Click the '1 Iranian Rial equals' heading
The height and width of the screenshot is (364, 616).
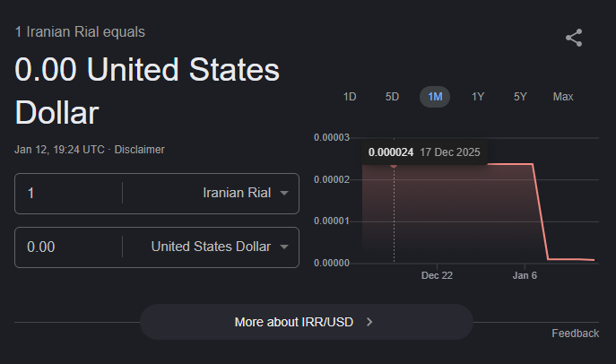(80, 31)
